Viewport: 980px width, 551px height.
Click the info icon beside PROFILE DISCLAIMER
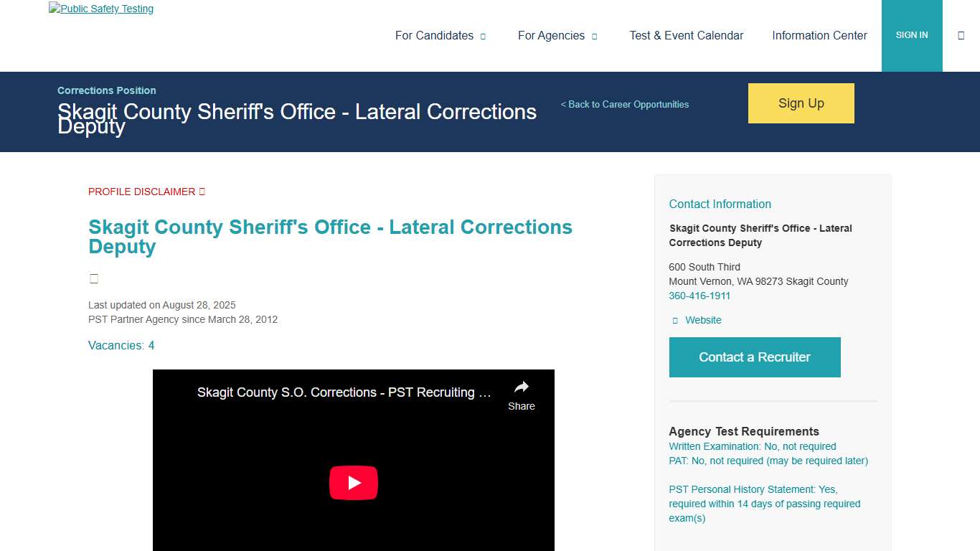pos(202,191)
